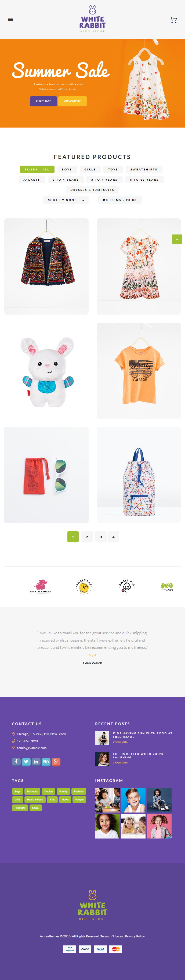The width and height of the screenshot is (185, 980).
Task: Open the Healthy Food tag
Action: [35, 799]
